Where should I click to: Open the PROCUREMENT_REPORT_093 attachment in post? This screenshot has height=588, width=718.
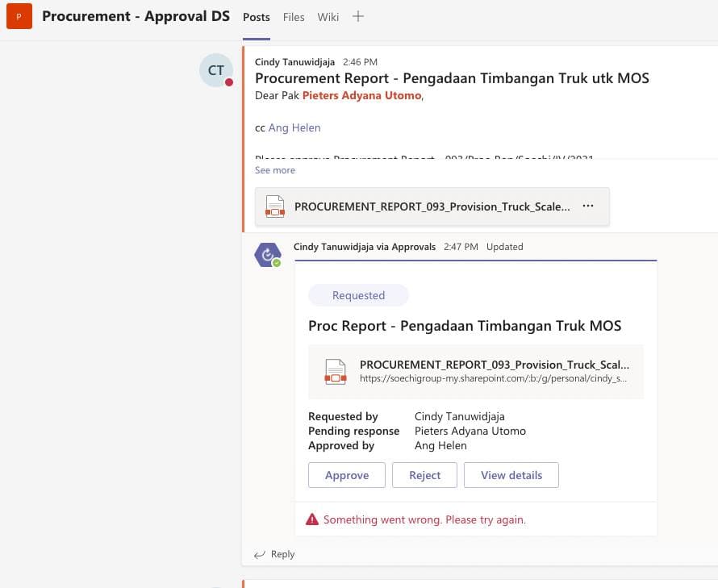pyautogui.click(x=432, y=206)
